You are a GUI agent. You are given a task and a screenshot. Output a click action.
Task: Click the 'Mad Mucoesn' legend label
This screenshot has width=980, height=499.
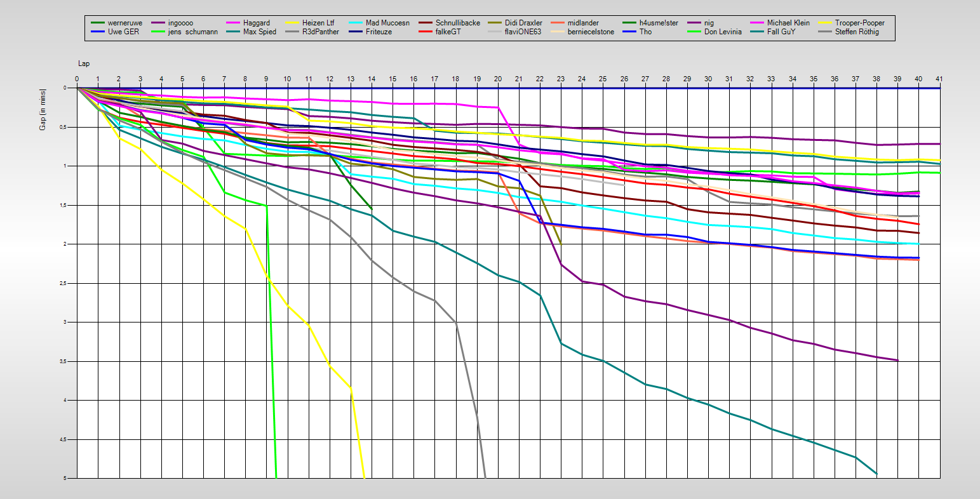click(x=387, y=23)
